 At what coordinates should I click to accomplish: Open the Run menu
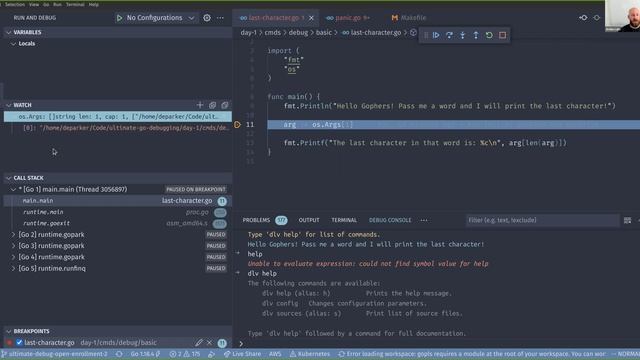coord(58,4)
